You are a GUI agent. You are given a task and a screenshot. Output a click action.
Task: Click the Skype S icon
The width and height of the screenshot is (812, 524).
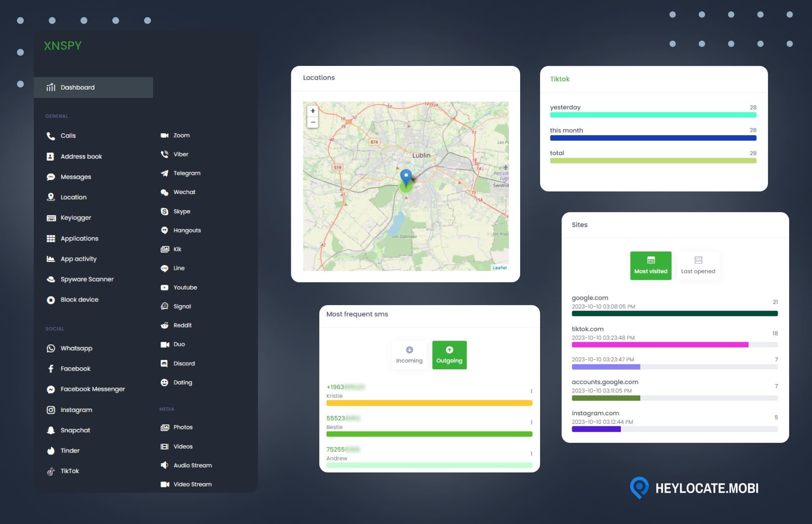[x=165, y=211]
